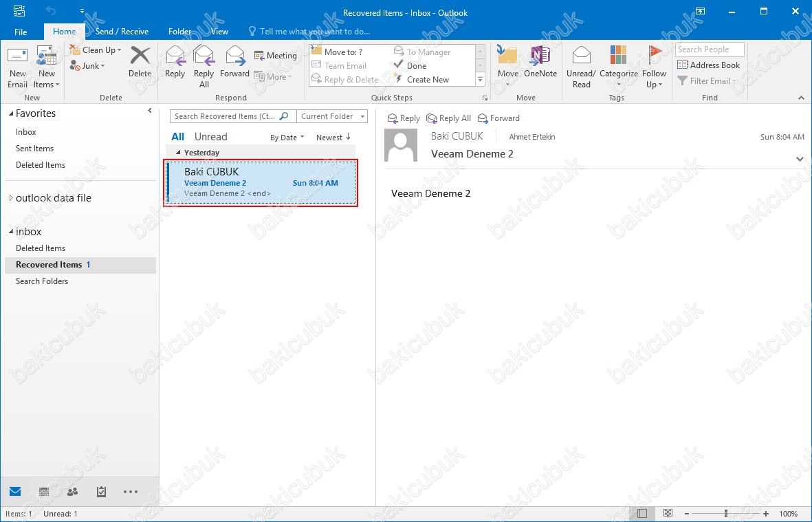Click the Search People box
This screenshot has height=522, width=812.
point(710,50)
